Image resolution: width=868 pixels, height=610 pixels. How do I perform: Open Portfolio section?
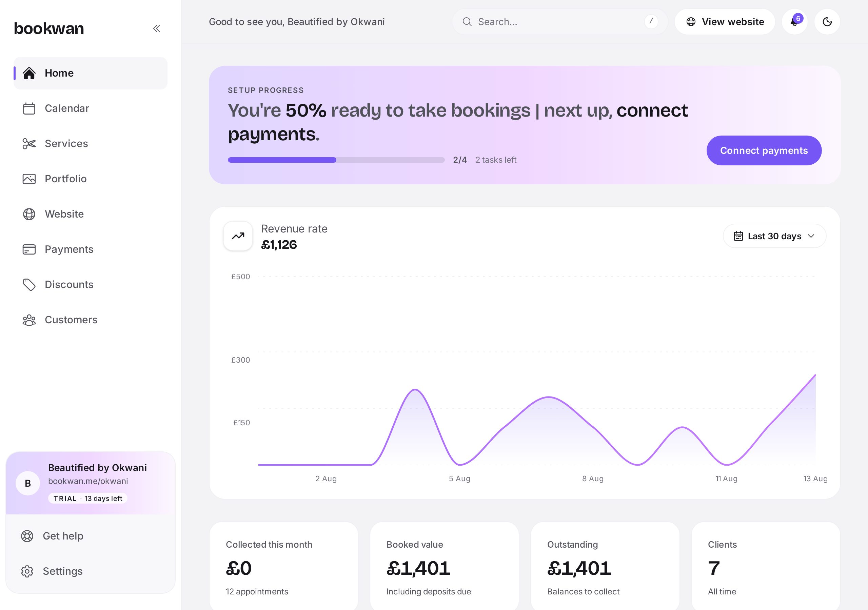pyautogui.click(x=90, y=179)
